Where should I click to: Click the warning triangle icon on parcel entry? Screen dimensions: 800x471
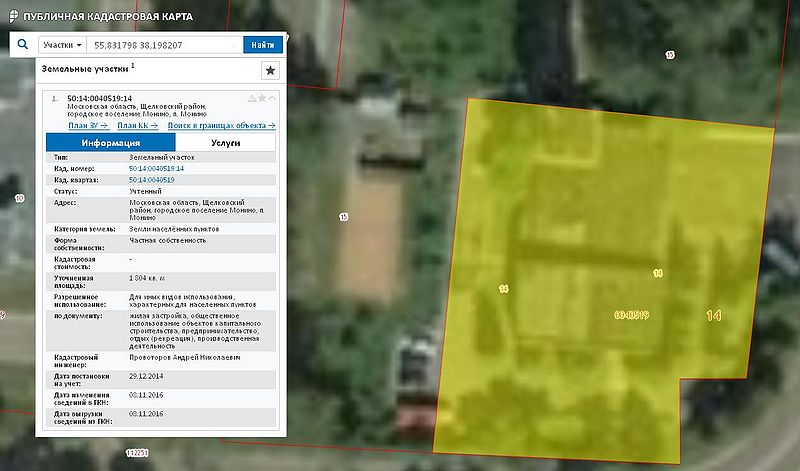click(251, 98)
